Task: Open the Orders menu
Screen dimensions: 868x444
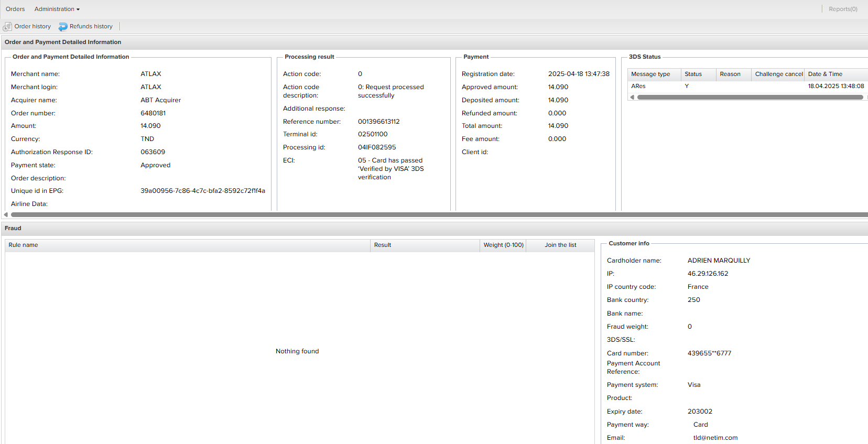Action: 15,9
